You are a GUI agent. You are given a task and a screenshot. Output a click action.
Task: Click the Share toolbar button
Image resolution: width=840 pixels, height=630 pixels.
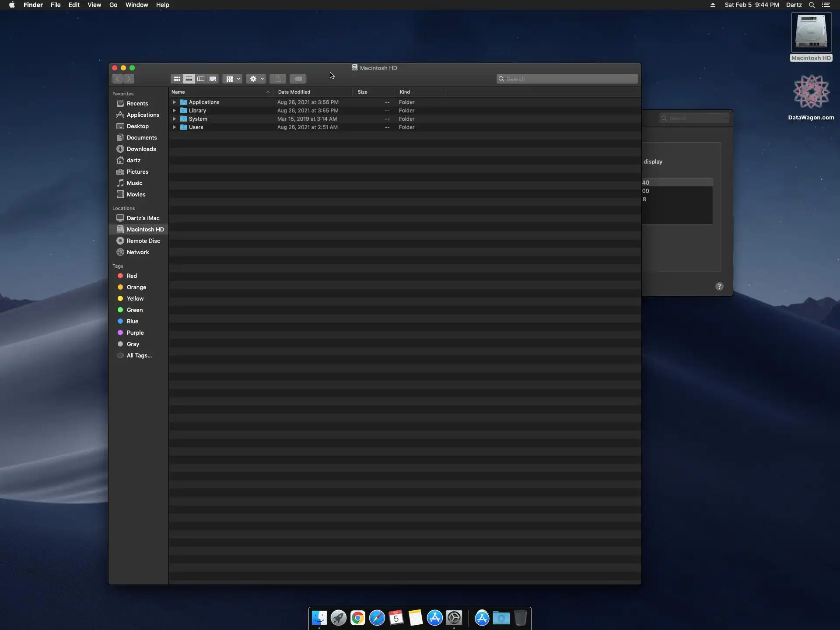(278, 79)
